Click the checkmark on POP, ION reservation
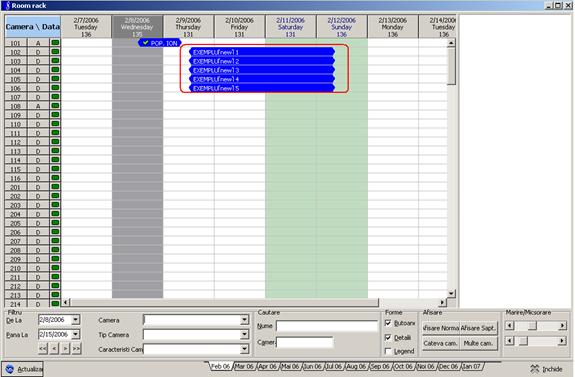This screenshot has height=377, width=575. pyautogui.click(x=146, y=43)
